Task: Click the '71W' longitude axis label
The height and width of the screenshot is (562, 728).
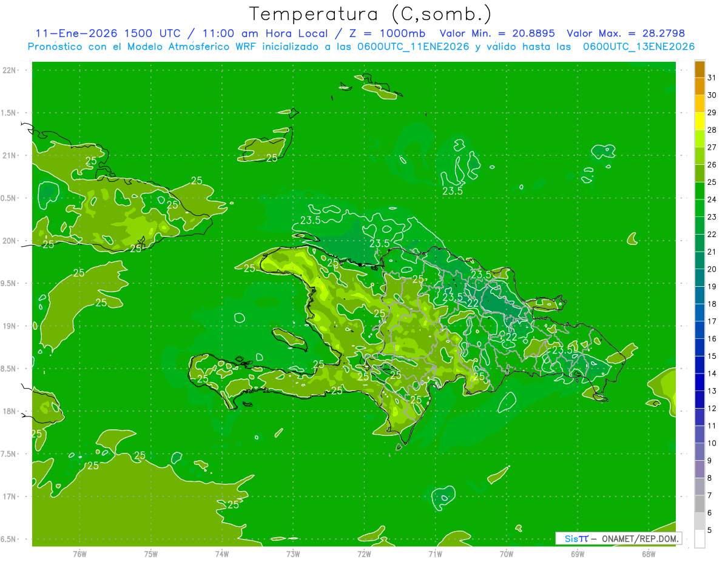Action: coord(435,554)
